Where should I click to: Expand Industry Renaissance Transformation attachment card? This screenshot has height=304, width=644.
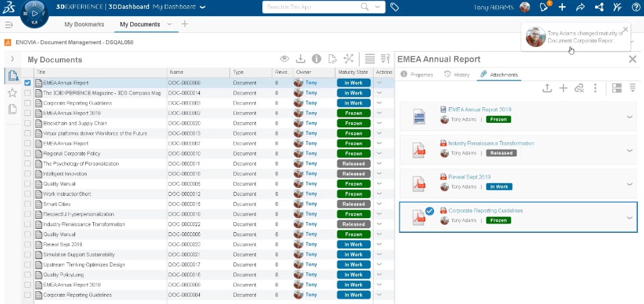point(629,151)
